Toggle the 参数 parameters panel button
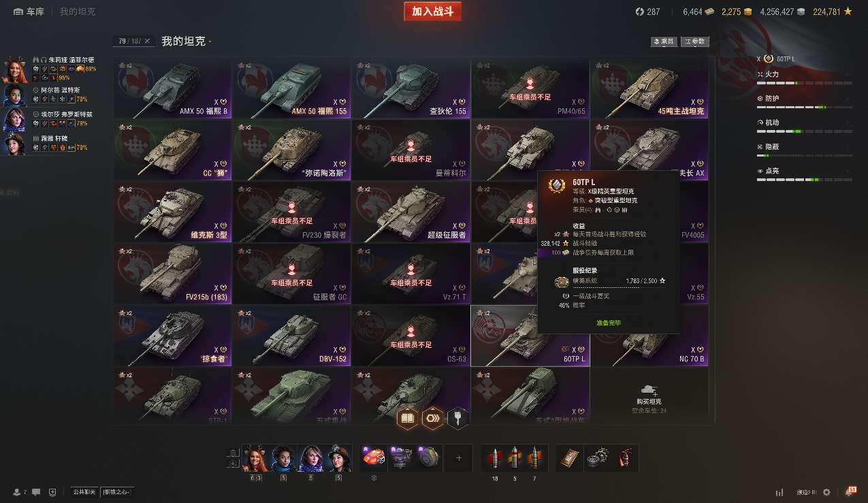Viewport: 868px width, 503px height. click(x=695, y=42)
